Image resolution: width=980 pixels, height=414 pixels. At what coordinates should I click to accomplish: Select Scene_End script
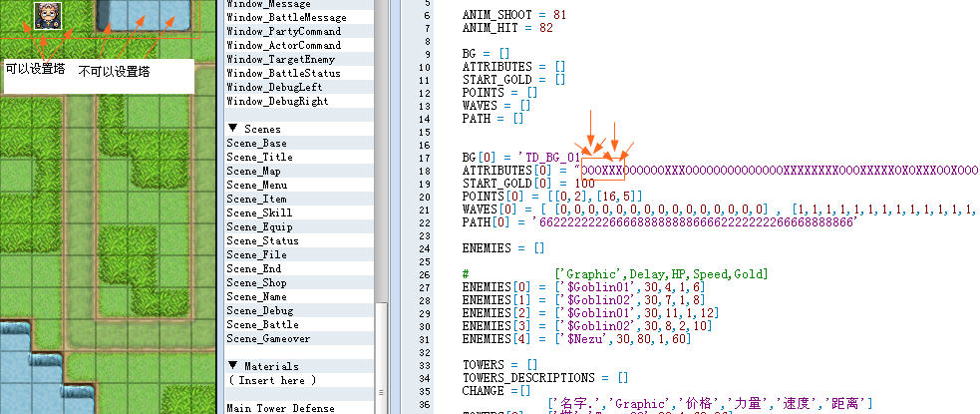click(x=299, y=269)
